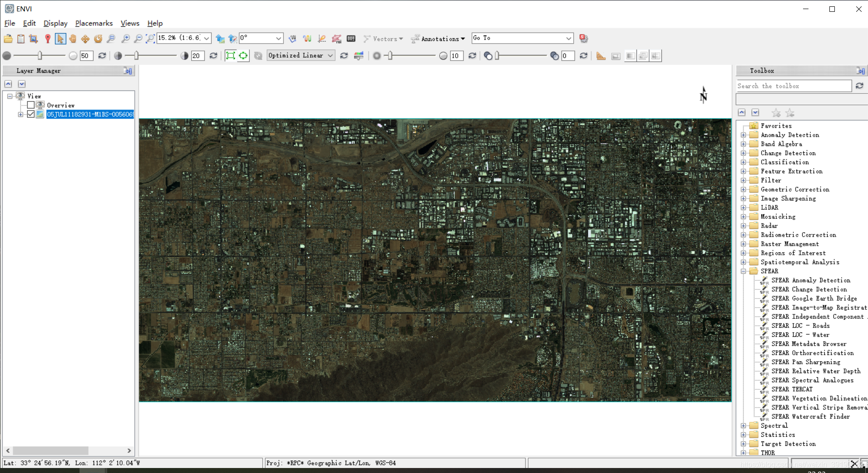Click the brightness value field showing 50
Screen dimensions: 868x473
click(x=86, y=55)
